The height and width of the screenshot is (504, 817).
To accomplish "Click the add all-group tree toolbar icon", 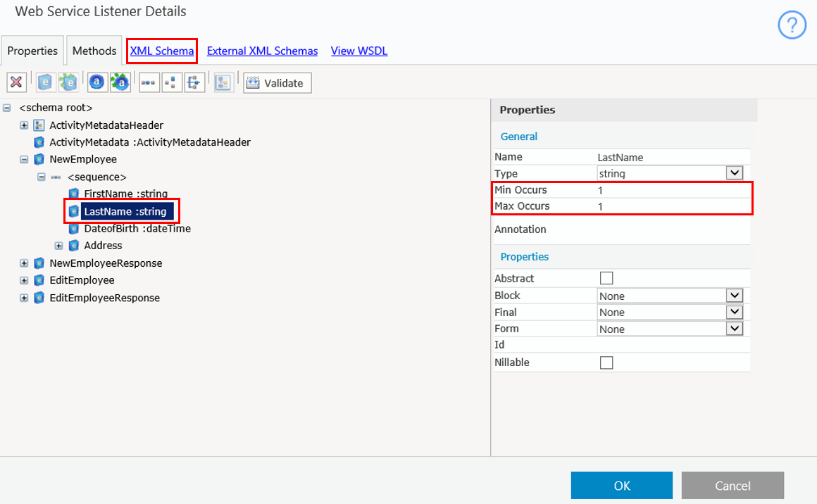I will (x=194, y=82).
